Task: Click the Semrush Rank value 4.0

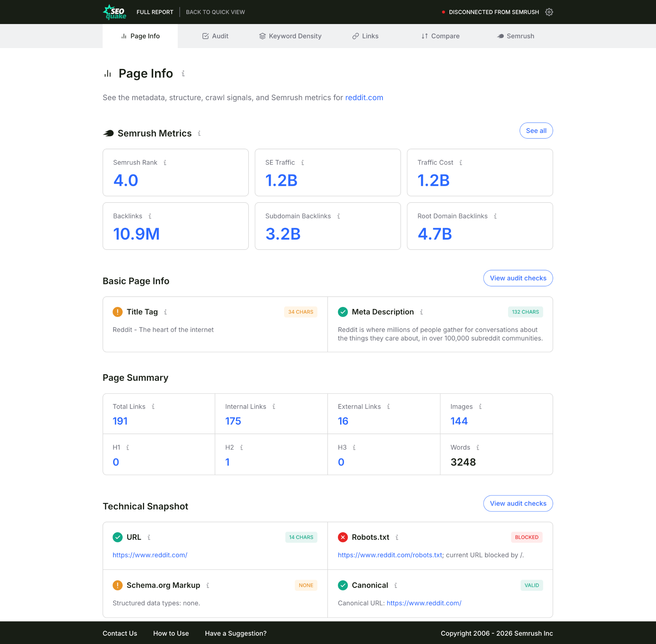Action: coord(126,180)
